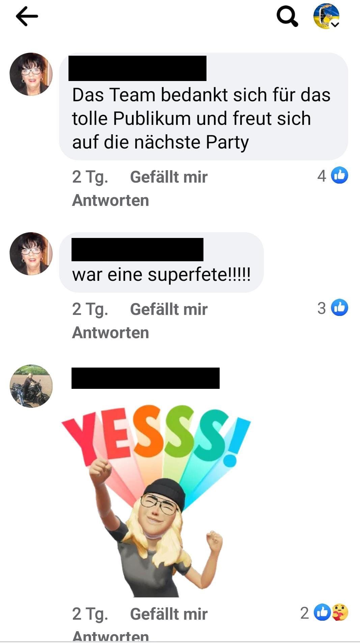Viewport: 360px width, 644px height.
Task: Like the 'war eine superfete' comment
Action: pyautogui.click(x=169, y=309)
